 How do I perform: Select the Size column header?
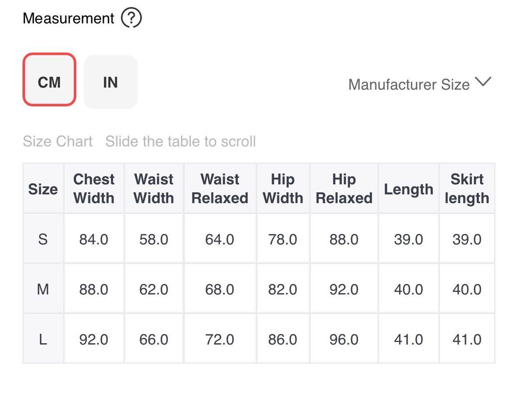point(43,189)
